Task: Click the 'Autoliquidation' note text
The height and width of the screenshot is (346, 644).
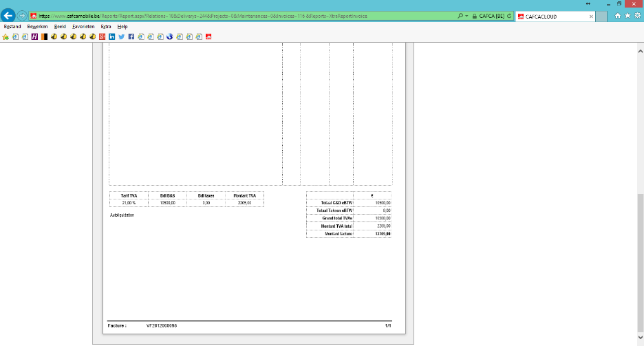Action: [x=122, y=215]
